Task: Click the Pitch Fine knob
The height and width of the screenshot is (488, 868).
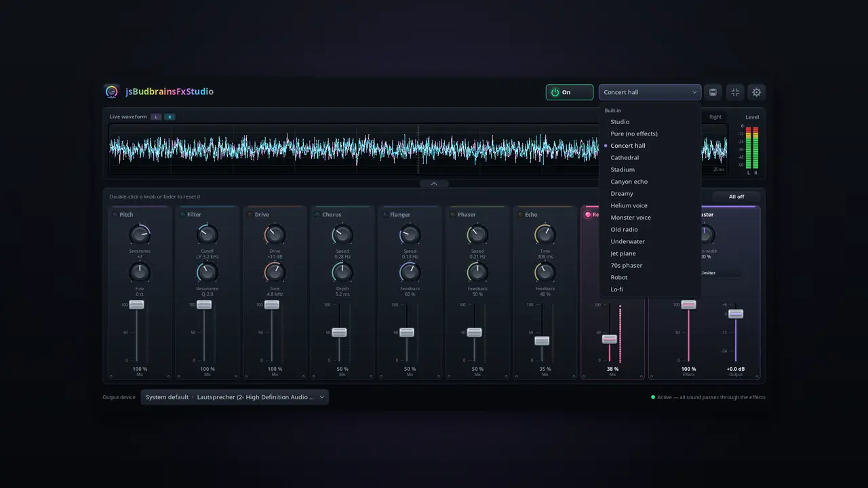Action: (140, 272)
